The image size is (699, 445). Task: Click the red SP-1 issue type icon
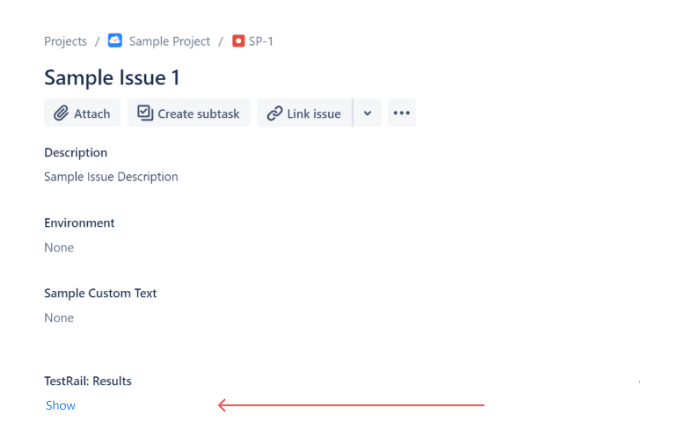click(238, 41)
